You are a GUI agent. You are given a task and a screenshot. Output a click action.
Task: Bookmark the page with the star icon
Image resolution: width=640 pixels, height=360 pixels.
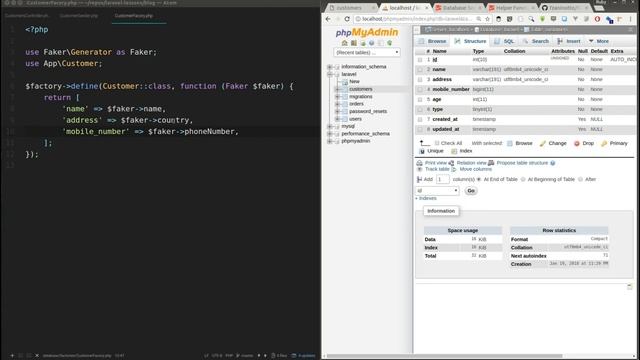pos(487,19)
